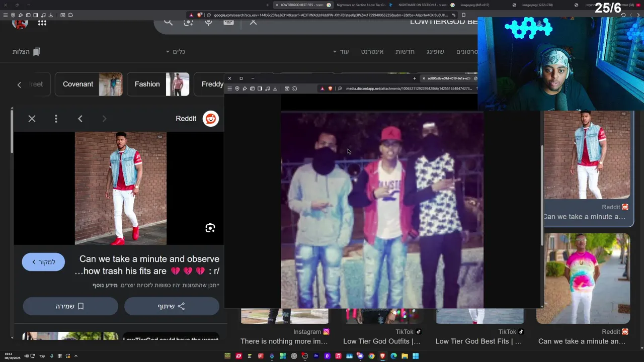Open downloads icon in back window toolbar
The height and width of the screenshot is (362, 644).
pos(51,15)
